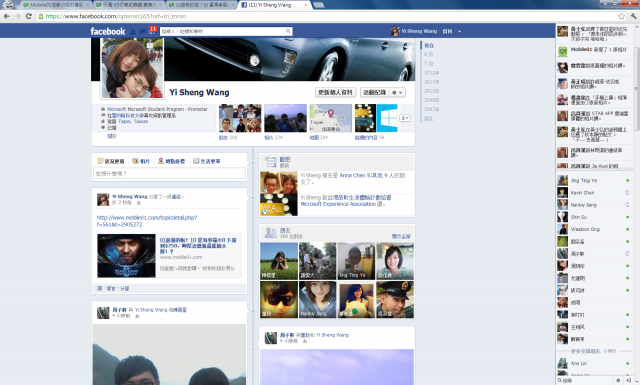Select the status update tab in composer

coord(111,161)
